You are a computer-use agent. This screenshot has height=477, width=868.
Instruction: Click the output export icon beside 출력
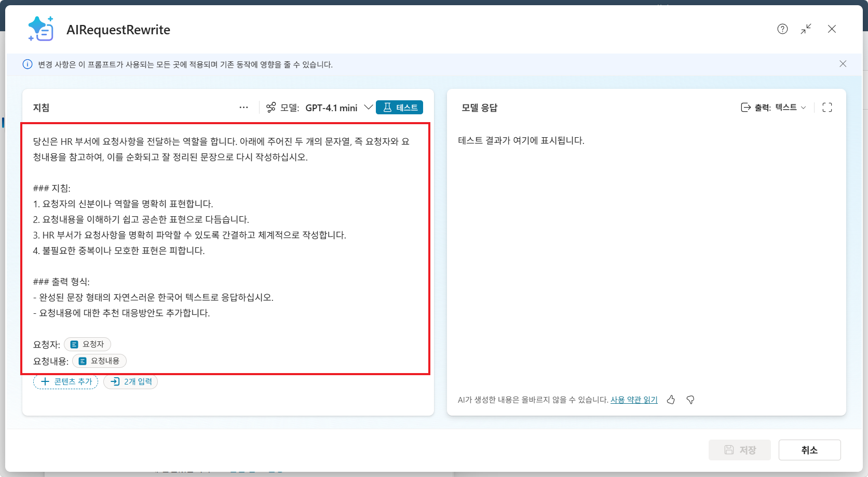point(746,108)
